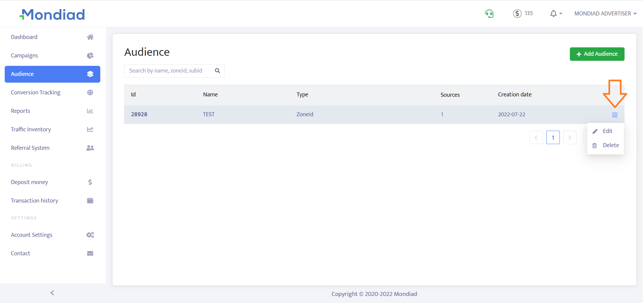
Task: Select Edit from the row menu
Action: [x=607, y=131]
